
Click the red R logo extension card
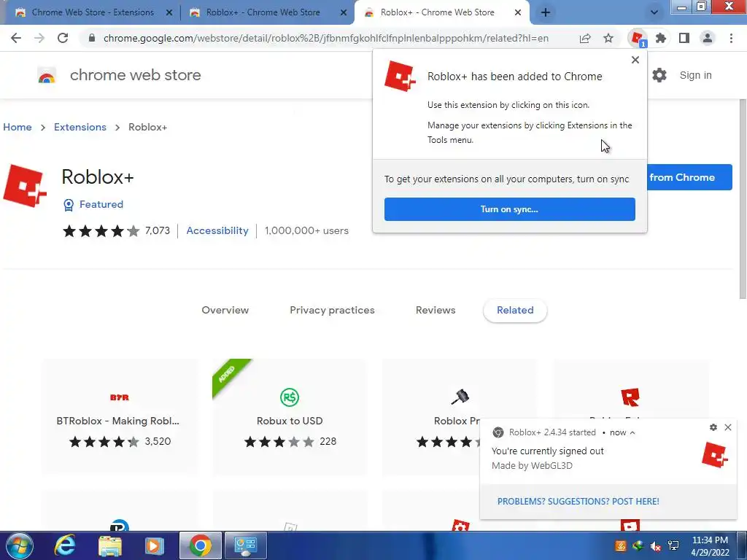630,397
